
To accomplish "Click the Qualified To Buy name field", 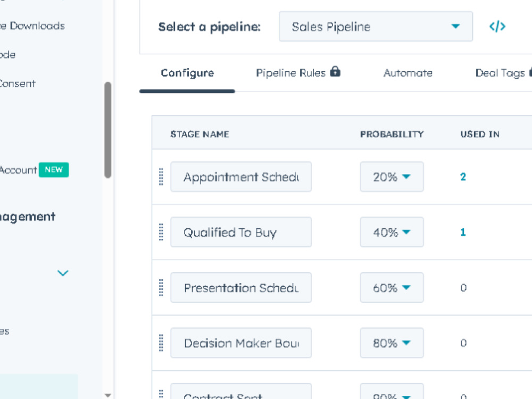I will (x=241, y=232).
